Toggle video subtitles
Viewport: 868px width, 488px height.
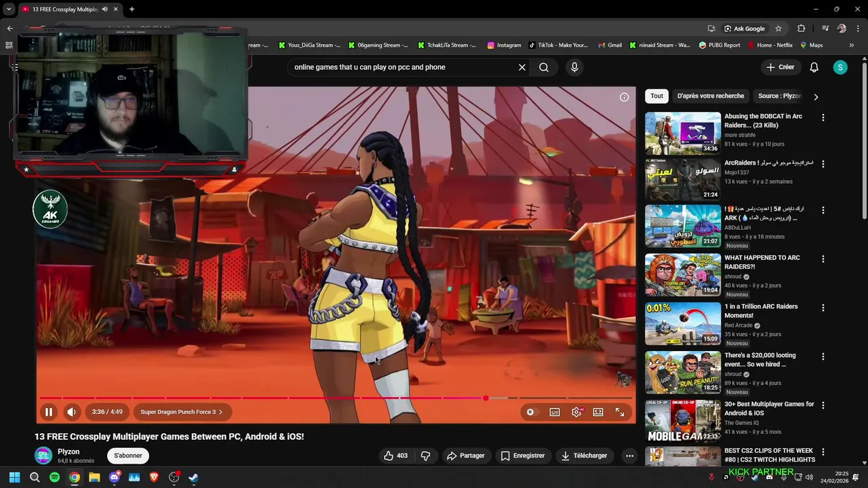pyautogui.click(x=555, y=412)
